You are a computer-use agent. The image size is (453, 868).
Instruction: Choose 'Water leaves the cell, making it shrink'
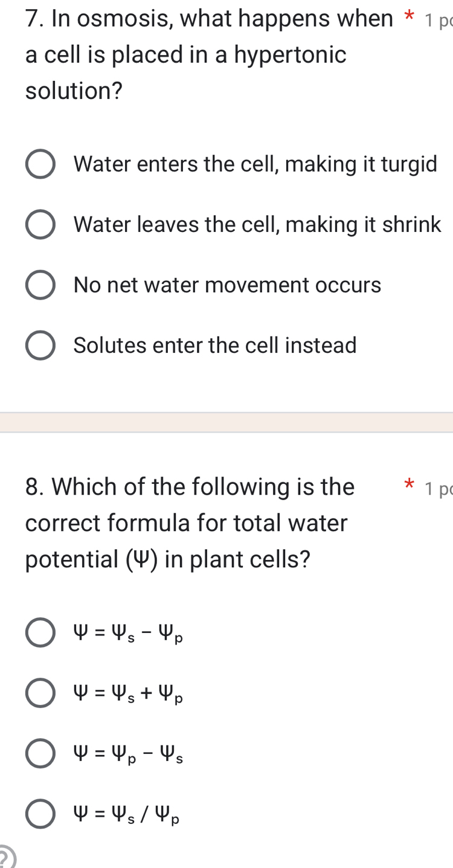coord(40,225)
